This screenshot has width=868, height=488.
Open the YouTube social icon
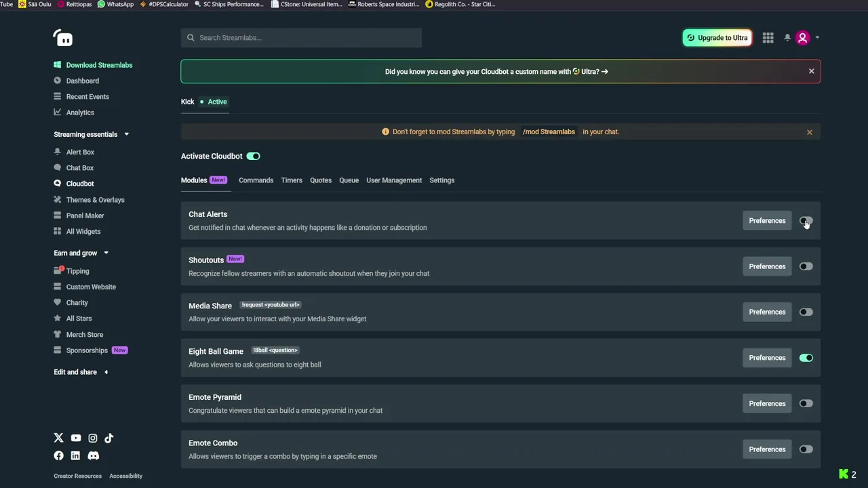[75, 438]
